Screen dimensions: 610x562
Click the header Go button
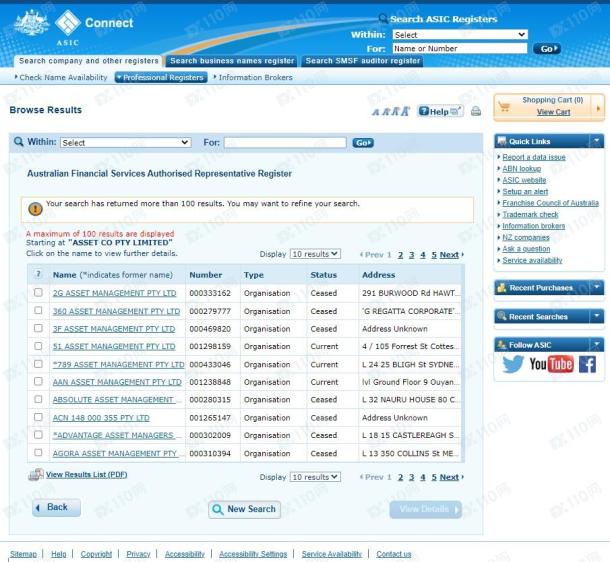coord(547,49)
